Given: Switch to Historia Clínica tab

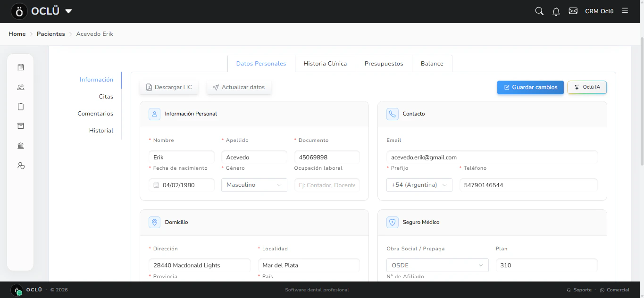Looking at the screenshot, I should [325, 64].
